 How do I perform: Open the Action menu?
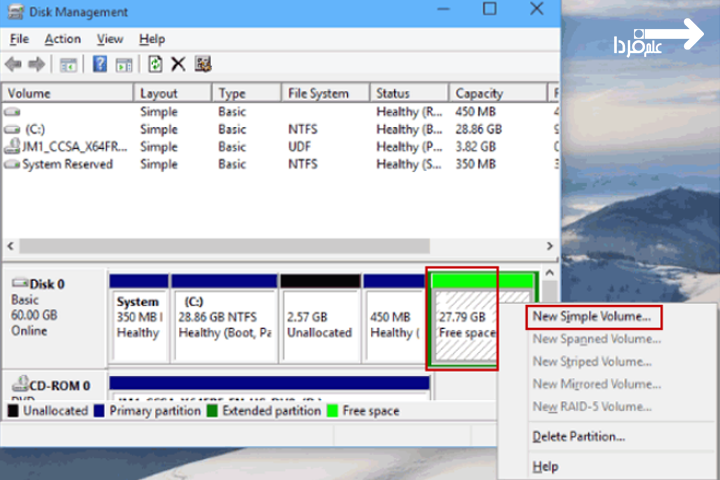[x=62, y=39]
